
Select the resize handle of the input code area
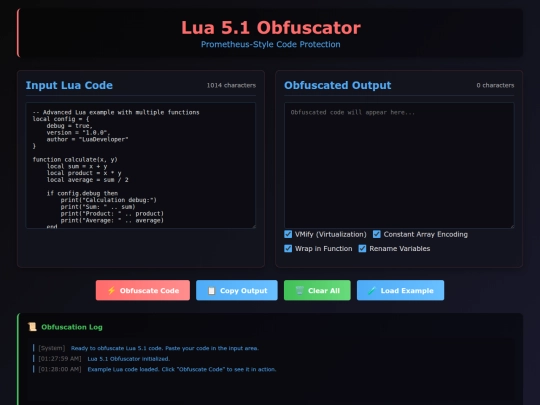[x=254, y=226]
